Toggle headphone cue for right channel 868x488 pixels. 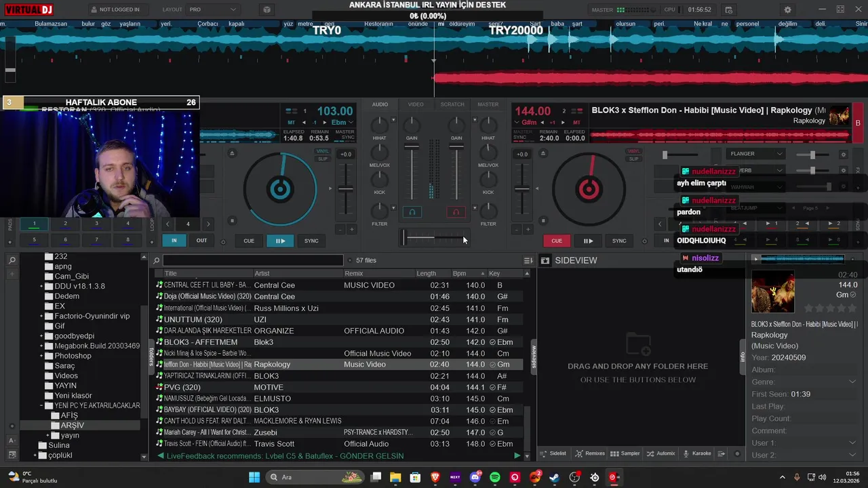pyautogui.click(x=456, y=212)
